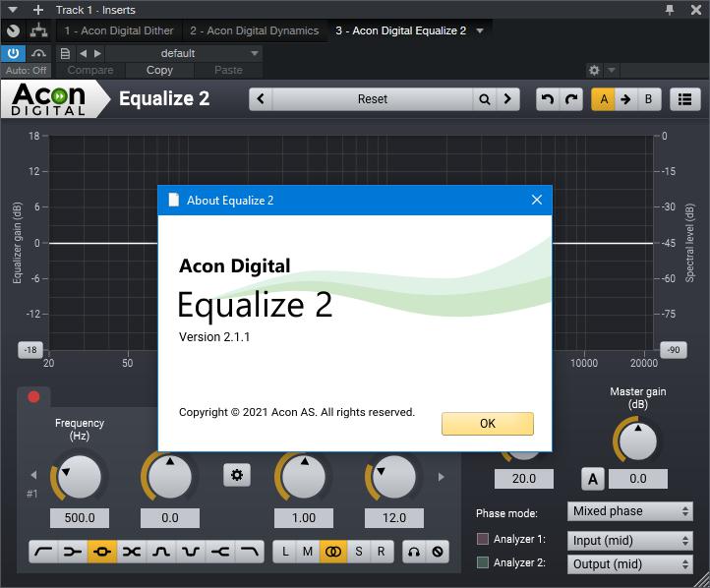Expand the arrow next to host gear
The image size is (710, 588).
612,70
